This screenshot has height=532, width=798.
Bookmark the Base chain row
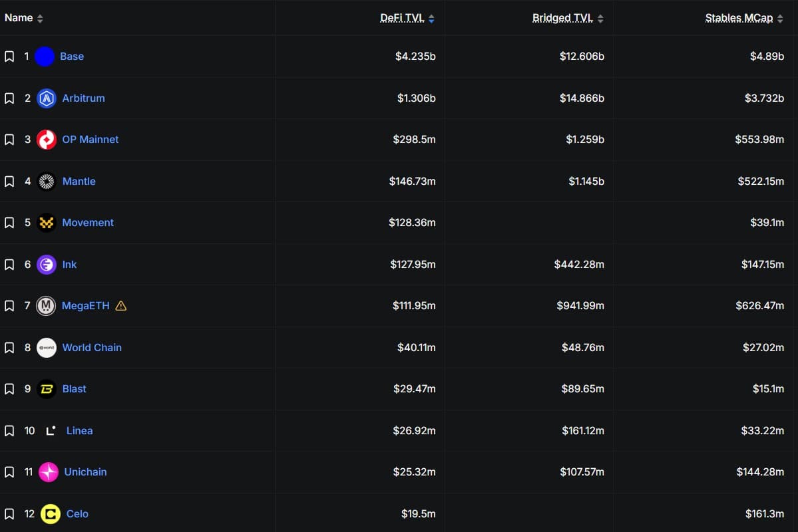(9, 57)
